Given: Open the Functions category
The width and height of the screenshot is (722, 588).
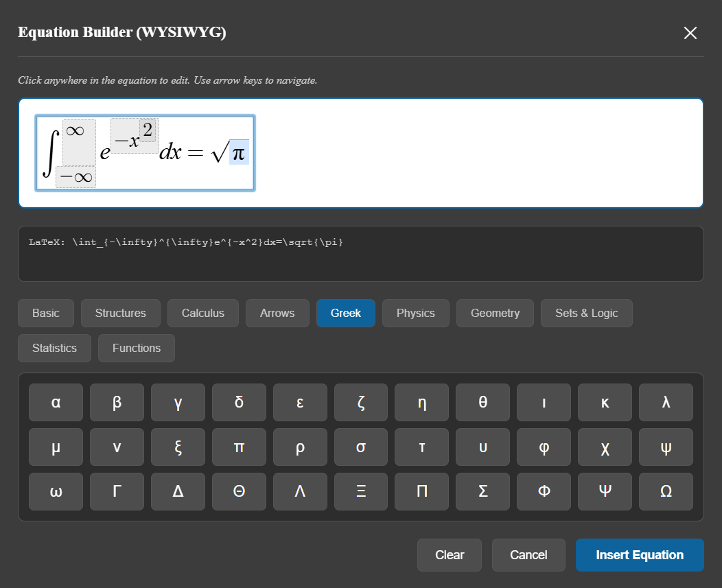Looking at the screenshot, I should [x=136, y=348].
